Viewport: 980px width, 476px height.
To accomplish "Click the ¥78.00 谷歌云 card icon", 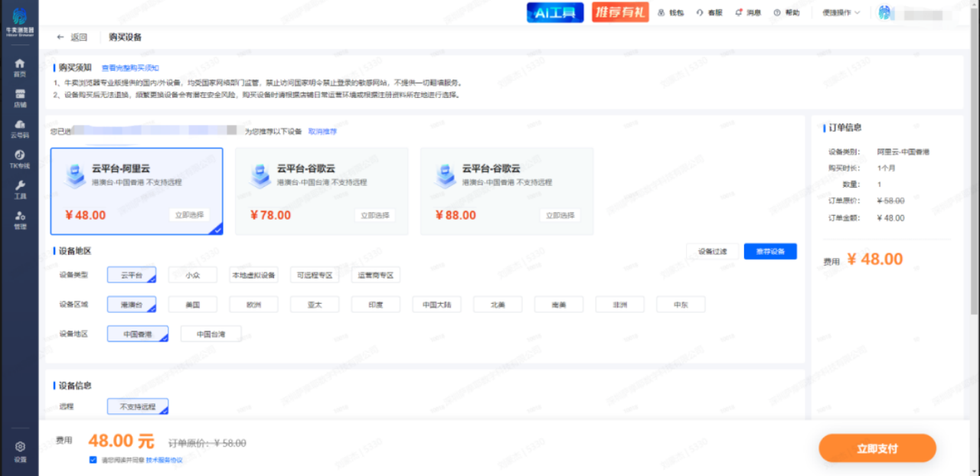I will tap(260, 175).
